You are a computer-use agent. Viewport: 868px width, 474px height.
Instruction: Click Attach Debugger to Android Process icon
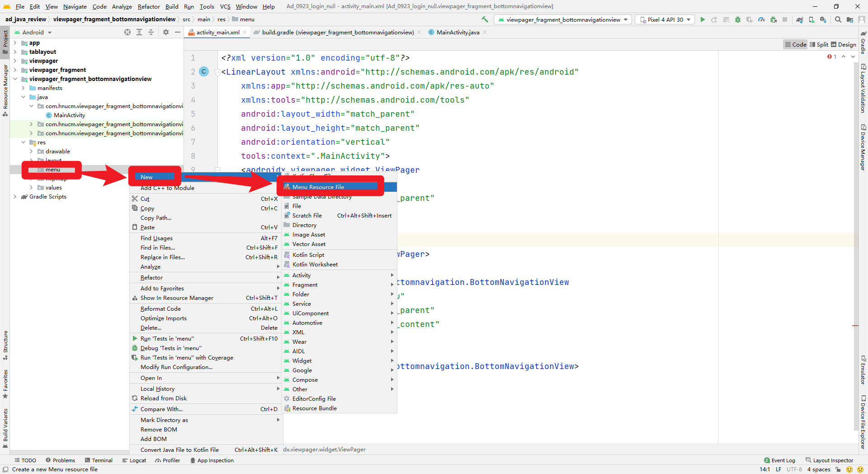tap(774, 19)
